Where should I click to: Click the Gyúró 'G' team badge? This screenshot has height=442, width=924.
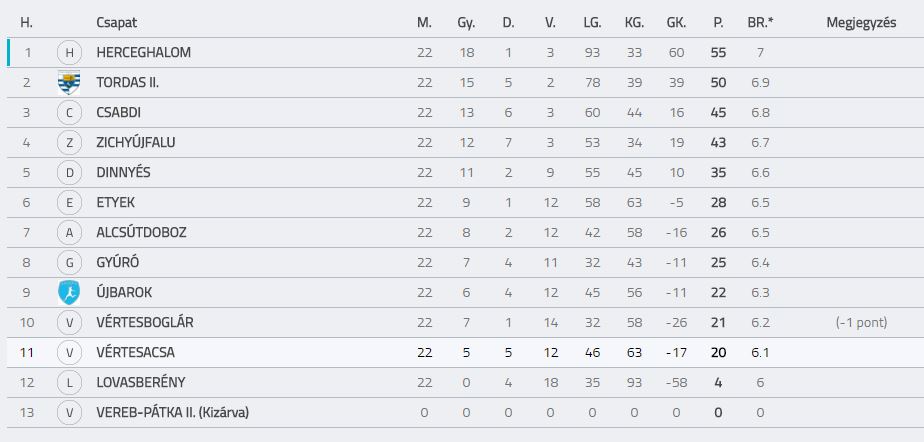(x=69, y=262)
